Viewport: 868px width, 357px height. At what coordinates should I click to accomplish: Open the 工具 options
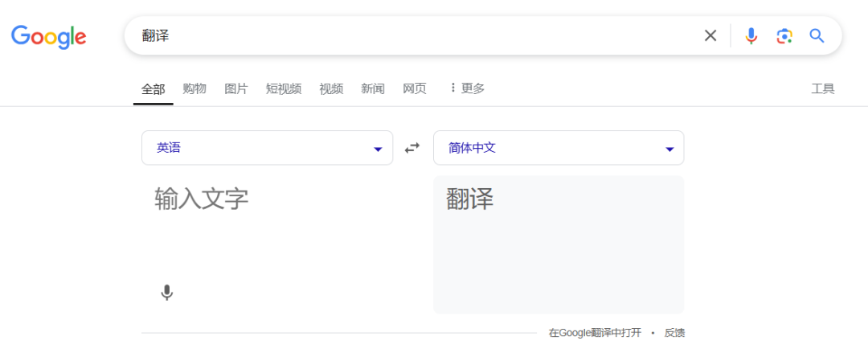(x=823, y=88)
